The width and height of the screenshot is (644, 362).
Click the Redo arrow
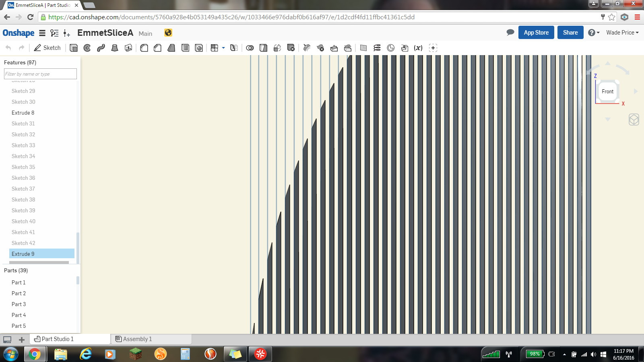[21, 48]
